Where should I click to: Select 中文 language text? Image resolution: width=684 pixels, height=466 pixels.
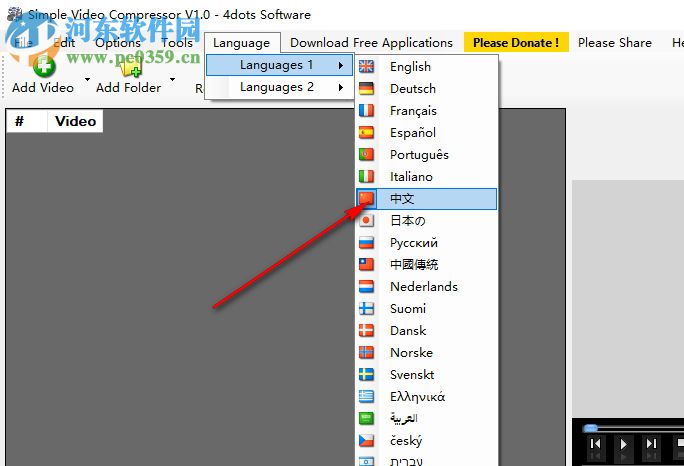[x=402, y=199]
